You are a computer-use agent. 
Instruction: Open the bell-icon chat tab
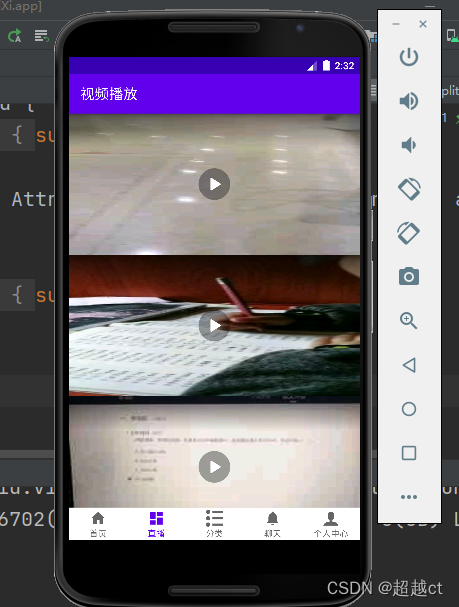click(272, 524)
